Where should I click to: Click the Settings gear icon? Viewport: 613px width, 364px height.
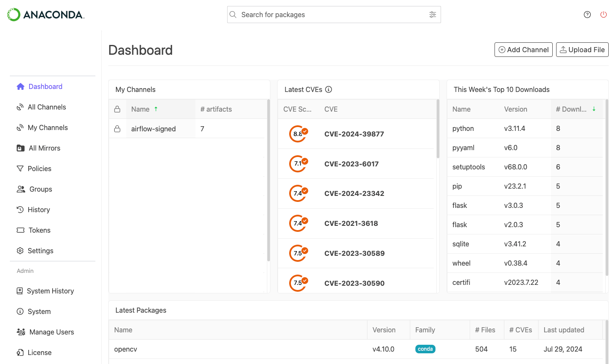(x=20, y=251)
